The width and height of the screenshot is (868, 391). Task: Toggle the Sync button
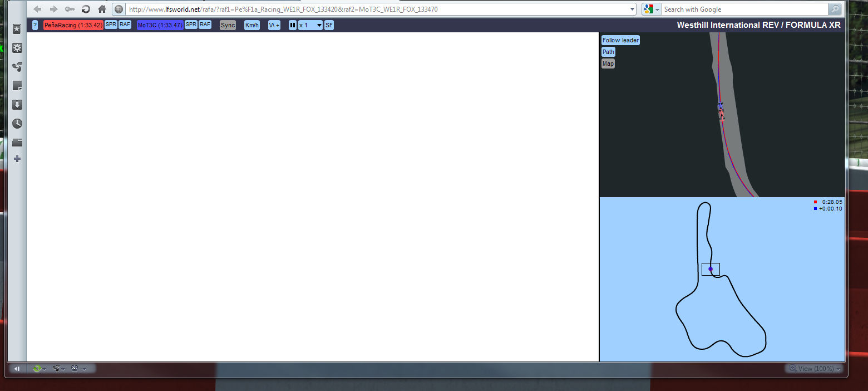[x=228, y=25]
